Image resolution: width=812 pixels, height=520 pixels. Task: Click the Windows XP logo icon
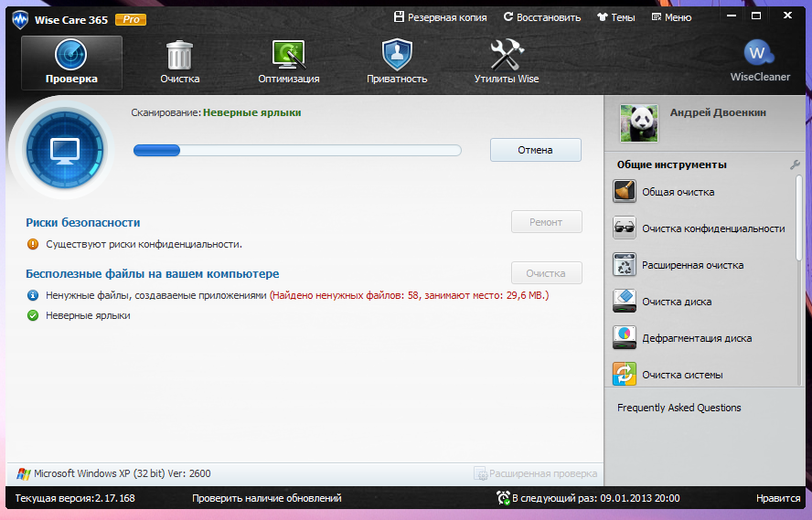[x=23, y=473]
